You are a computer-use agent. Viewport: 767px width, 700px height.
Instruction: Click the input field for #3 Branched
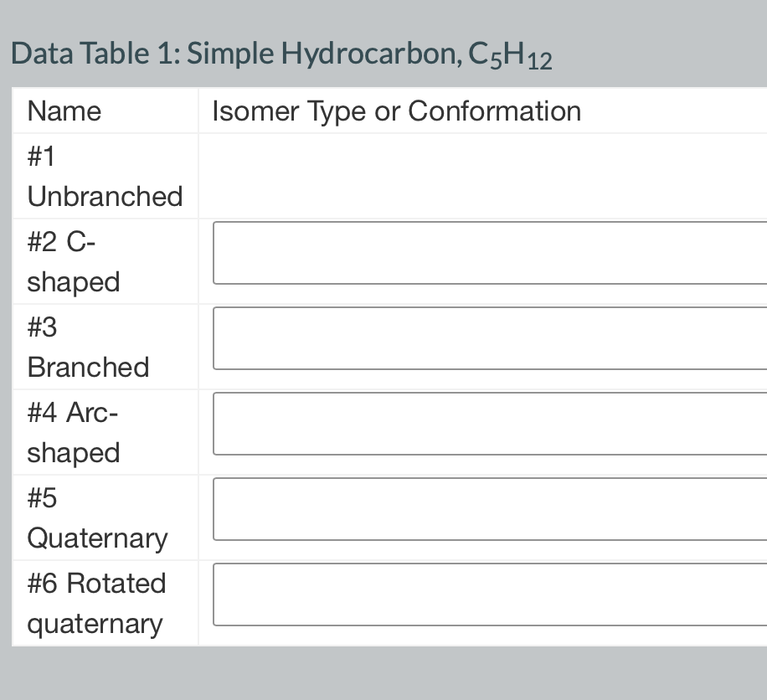[x=486, y=337]
